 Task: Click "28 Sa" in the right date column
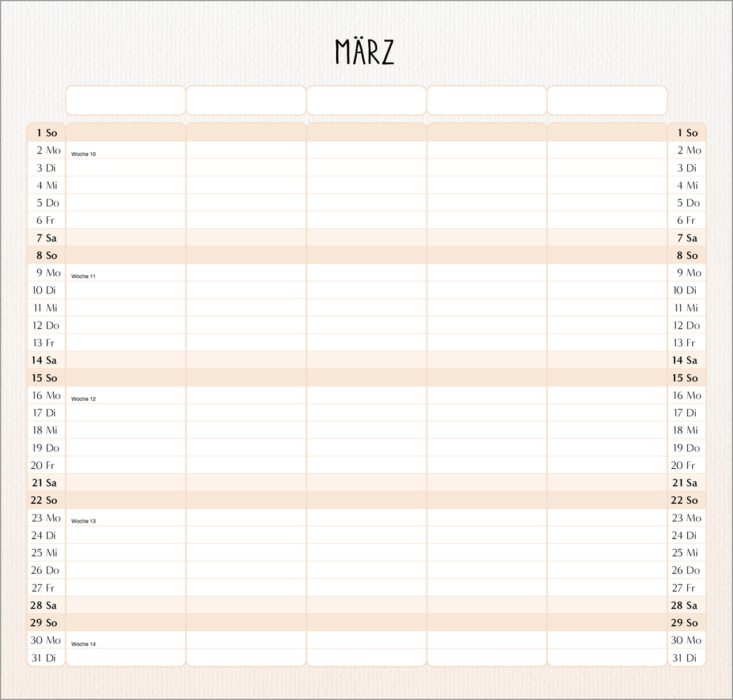tap(684, 606)
